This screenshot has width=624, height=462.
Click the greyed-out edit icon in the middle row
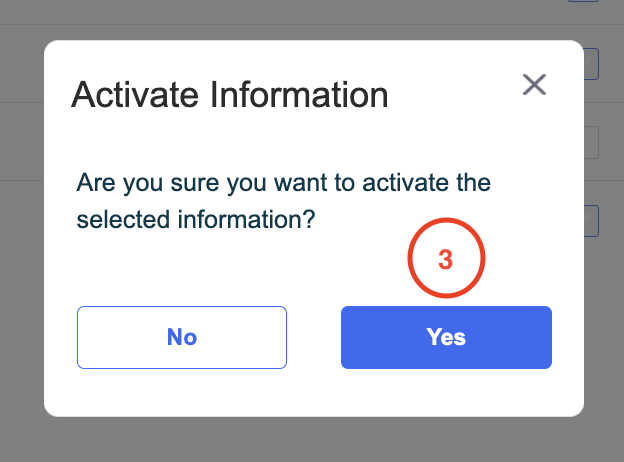[x=591, y=142]
